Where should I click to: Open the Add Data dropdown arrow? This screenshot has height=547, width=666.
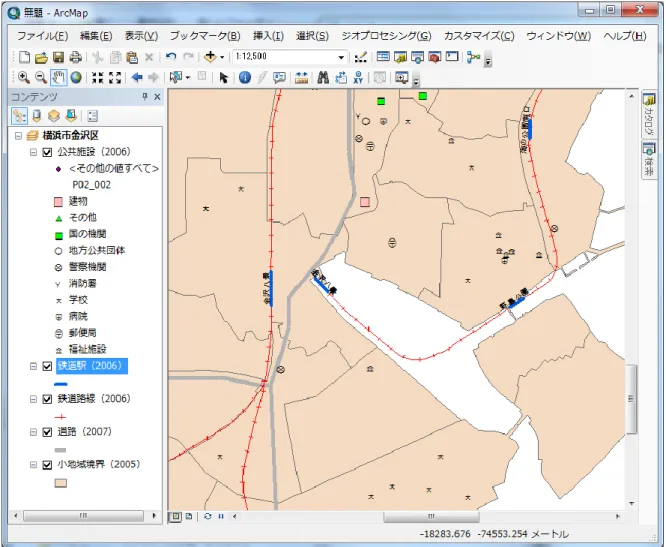222,57
